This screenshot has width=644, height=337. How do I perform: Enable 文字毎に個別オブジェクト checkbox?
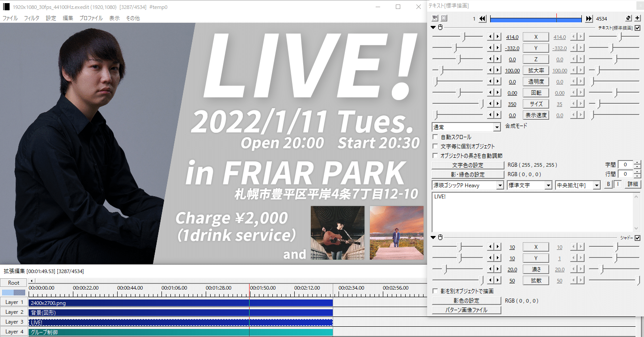pyautogui.click(x=436, y=146)
